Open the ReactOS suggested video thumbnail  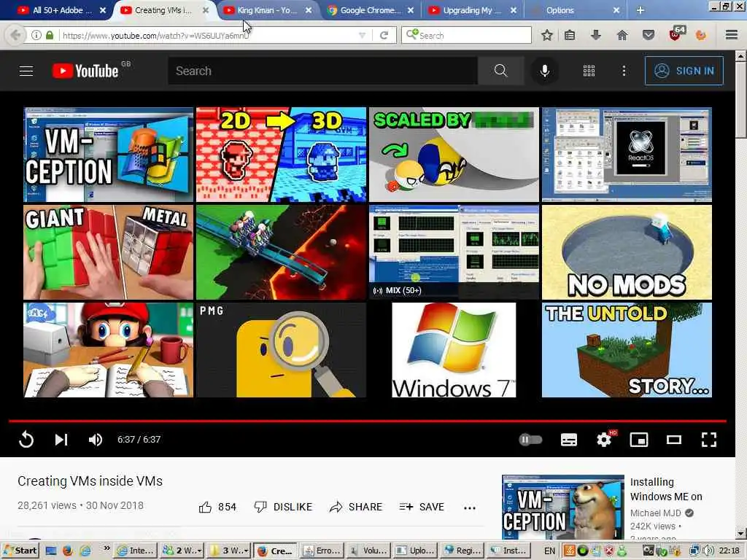[627, 155]
